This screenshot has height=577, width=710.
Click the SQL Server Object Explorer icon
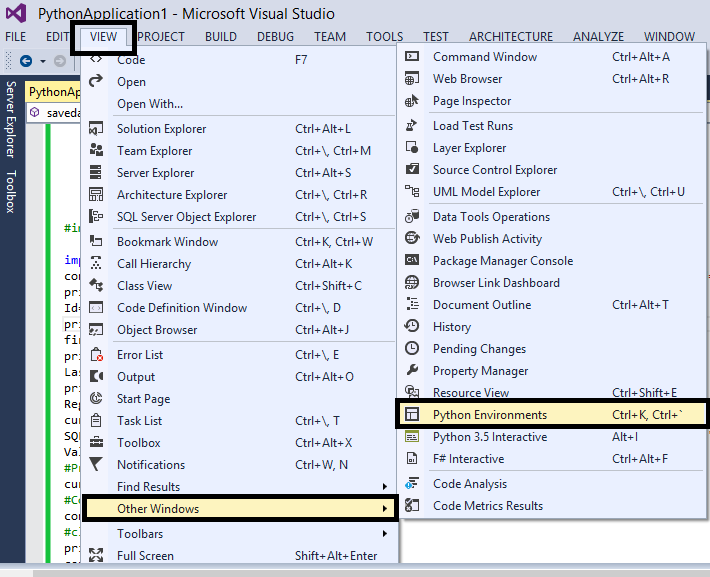coord(96,216)
